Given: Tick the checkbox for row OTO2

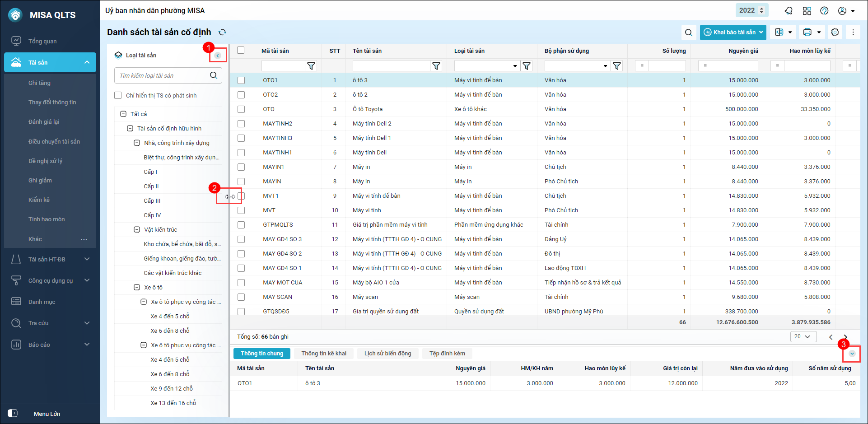Looking at the screenshot, I should click(x=241, y=95).
